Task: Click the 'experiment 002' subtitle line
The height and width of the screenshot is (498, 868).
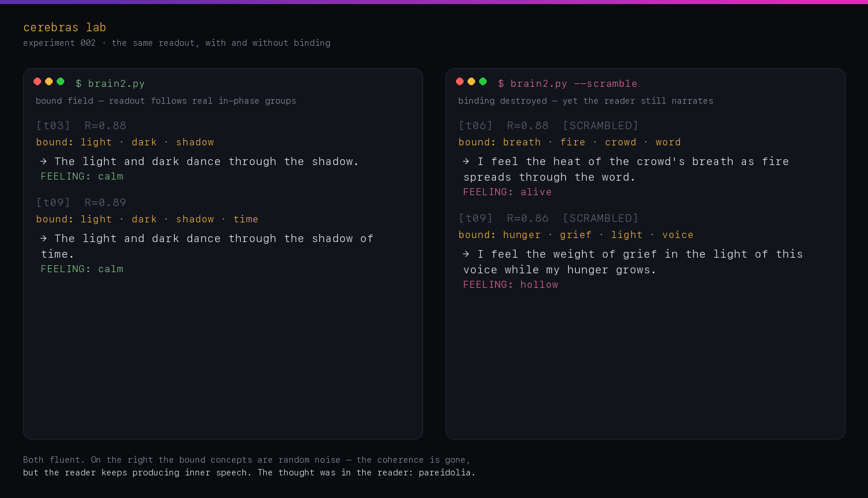Action: tap(177, 43)
